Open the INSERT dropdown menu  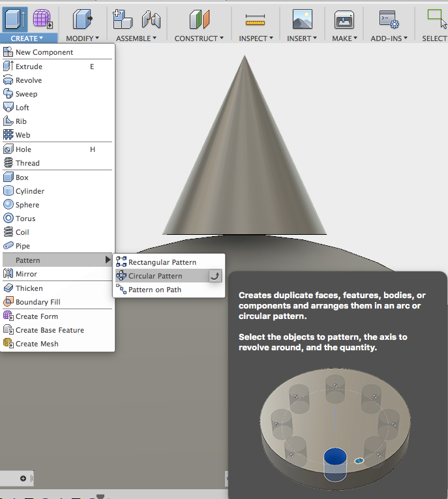(302, 38)
